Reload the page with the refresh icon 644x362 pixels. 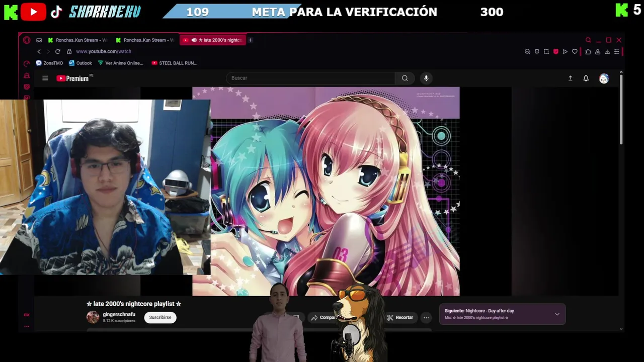pyautogui.click(x=58, y=51)
